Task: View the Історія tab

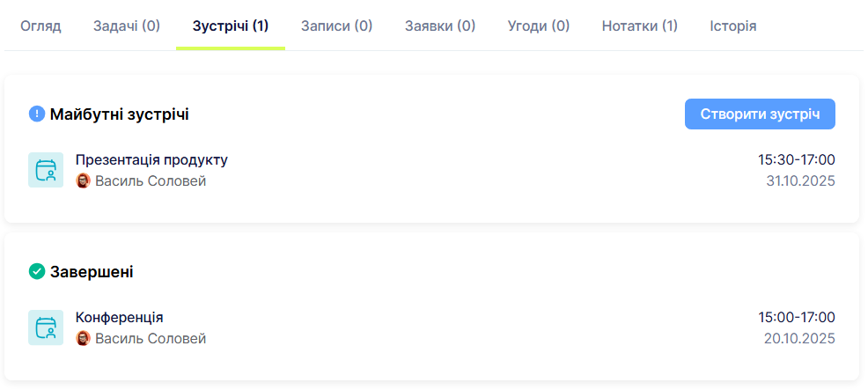Action: (733, 26)
